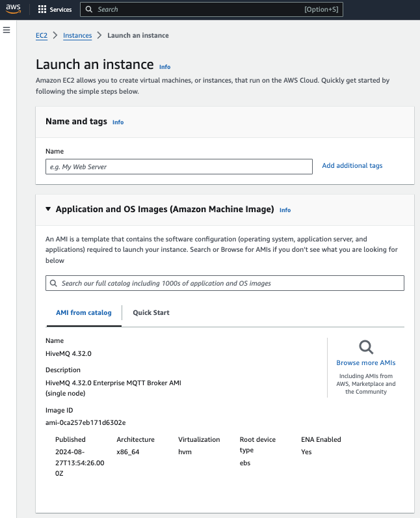Image resolution: width=420 pixels, height=518 pixels.
Task: Open Info beside Launch an instance
Action: [x=164, y=67]
